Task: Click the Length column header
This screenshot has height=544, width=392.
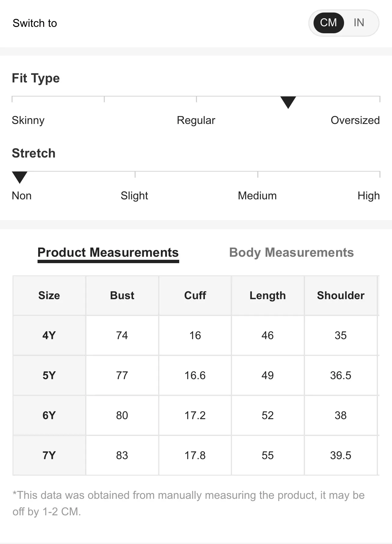Action: click(268, 296)
